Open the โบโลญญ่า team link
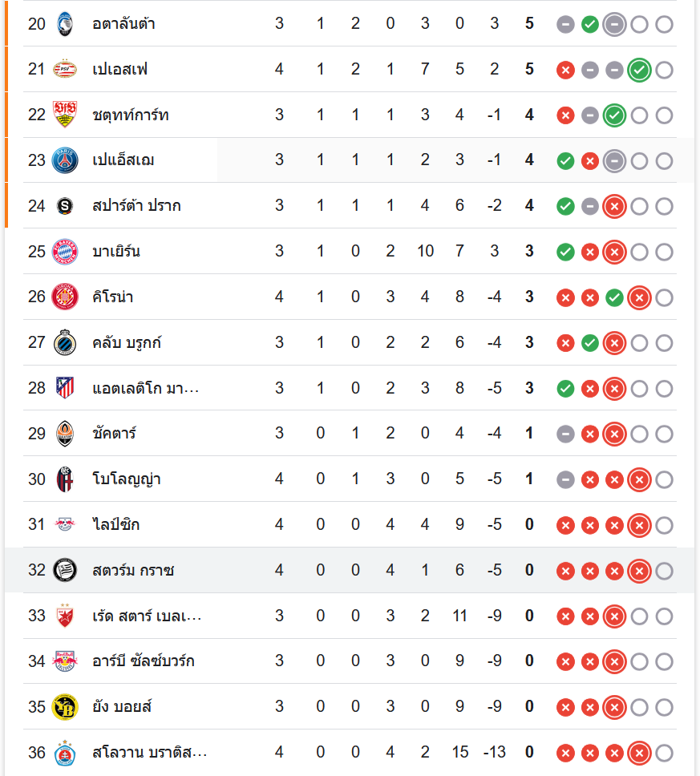This screenshot has height=776, width=700. (127, 479)
